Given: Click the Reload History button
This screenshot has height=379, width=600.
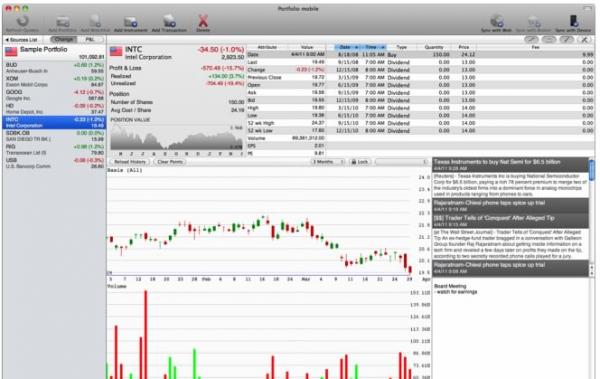Looking at the screenshot, I should [x=130, y=162].
